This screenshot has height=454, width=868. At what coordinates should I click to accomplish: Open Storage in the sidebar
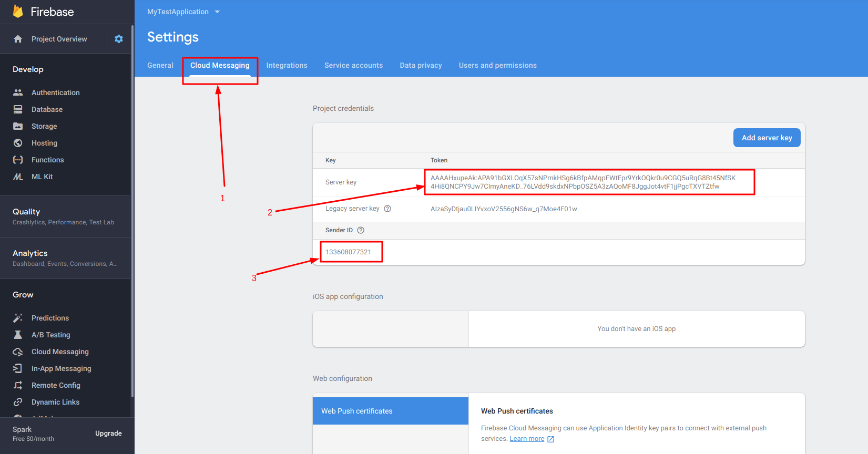pos(44,126)
